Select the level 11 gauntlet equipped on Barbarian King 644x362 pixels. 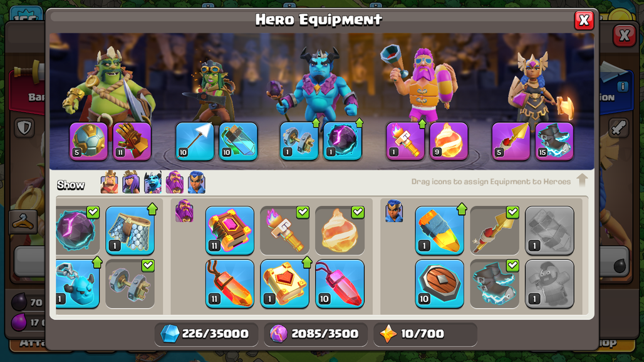(x=132, y=141)
